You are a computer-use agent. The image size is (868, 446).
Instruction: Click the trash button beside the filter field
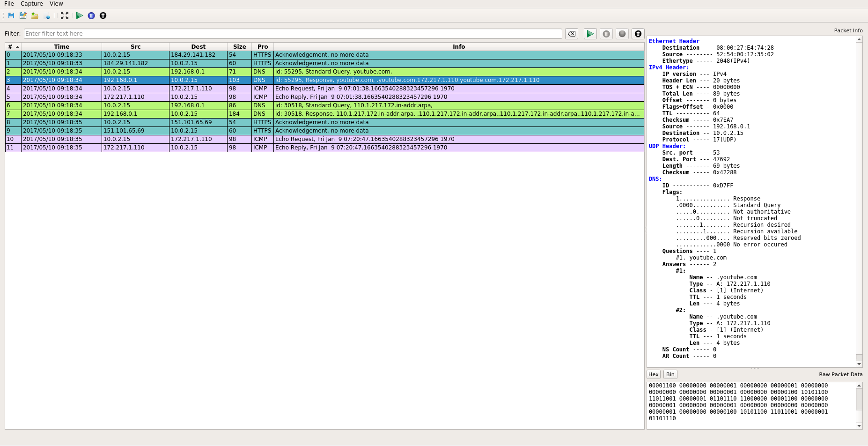pos(638,34)
